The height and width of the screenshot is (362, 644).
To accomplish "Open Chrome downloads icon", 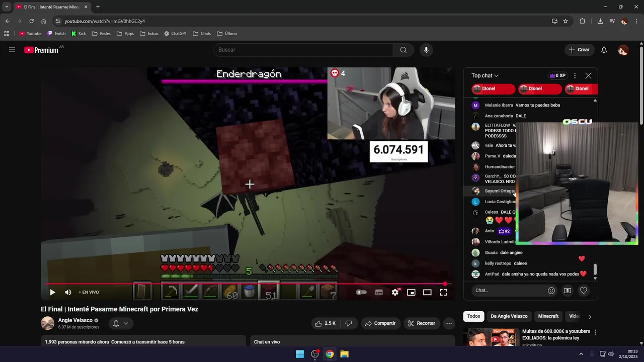I will coord(600,21).
